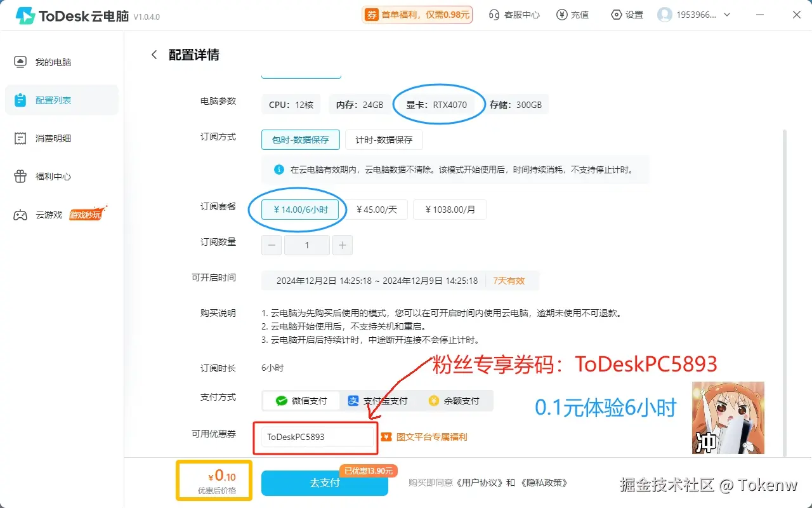Open 客服中心 support center
The height and width of the screenshot is (508, 812).
pyautogui.click(x=514, y=15)
